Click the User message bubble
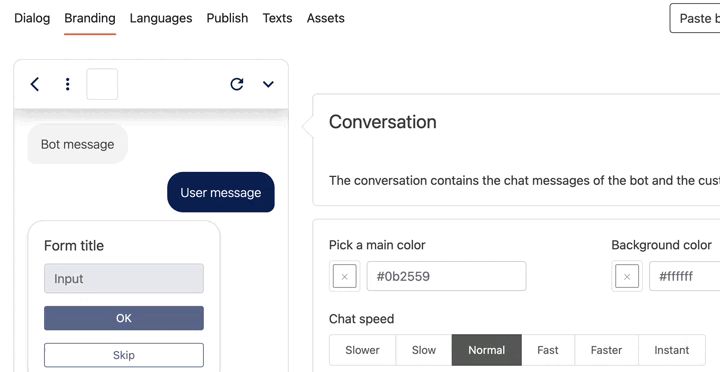Screen dimensions: 720x372 coord(221,192)
